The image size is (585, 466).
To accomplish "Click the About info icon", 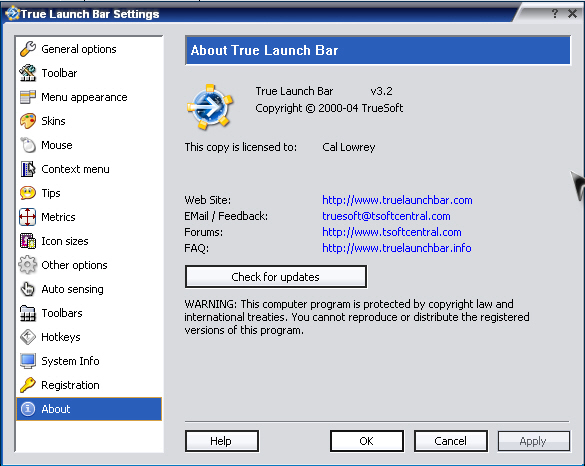I will 28,409.
